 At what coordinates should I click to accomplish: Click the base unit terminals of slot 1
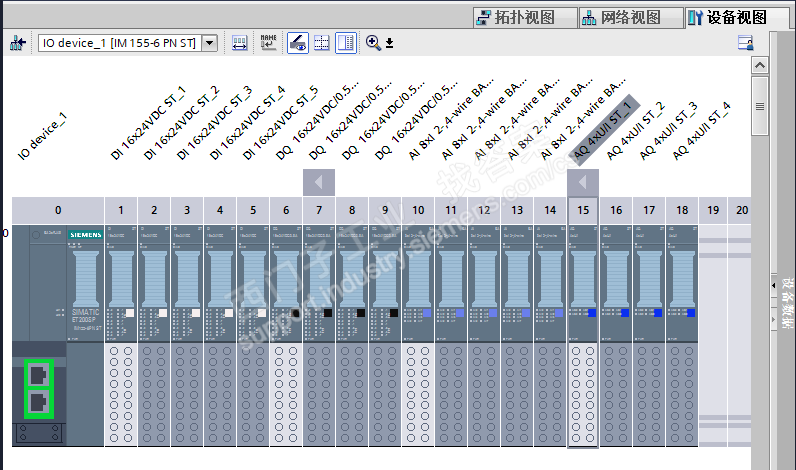coord(121,395)
